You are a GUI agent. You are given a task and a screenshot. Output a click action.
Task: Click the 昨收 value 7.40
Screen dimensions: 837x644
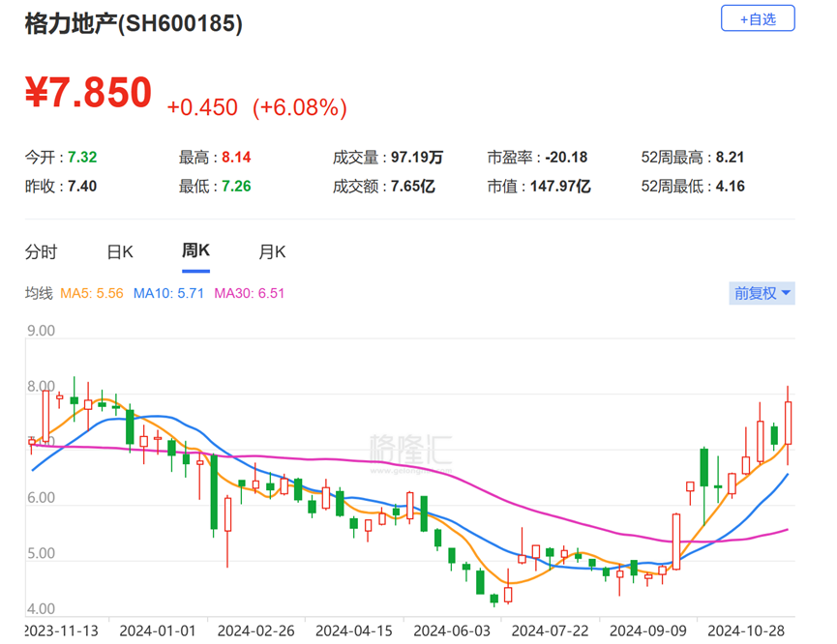[82, 187]
